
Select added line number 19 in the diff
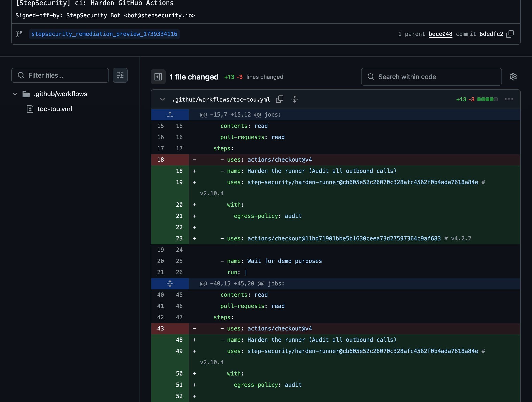click(x=179, y=182)
